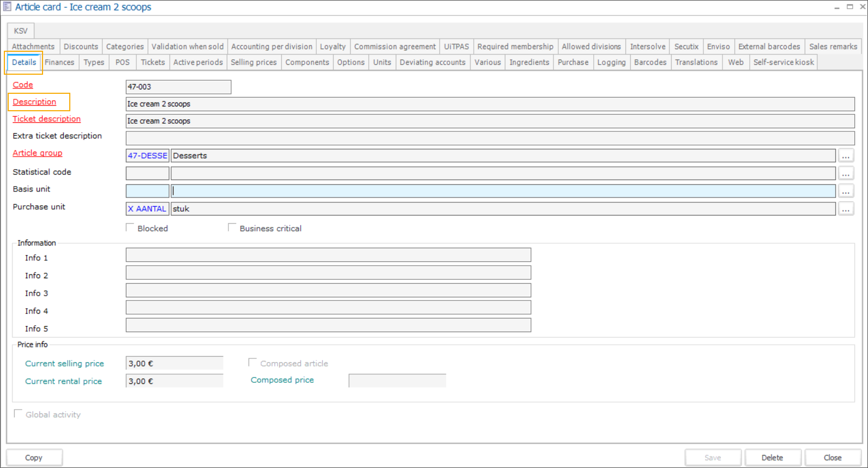This screenshot has height=468, width=868.
Task: Follow the Current selling price link
Action: (x=64, y=364)
